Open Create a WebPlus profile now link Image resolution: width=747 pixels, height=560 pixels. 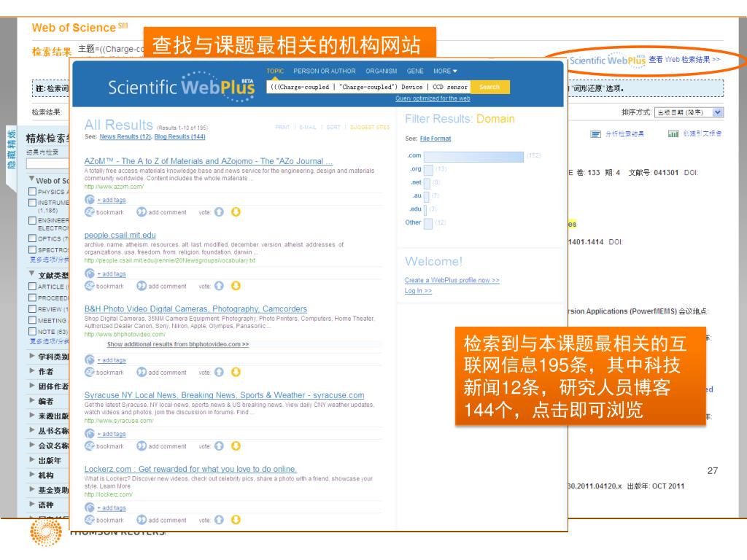pos(452,280)
